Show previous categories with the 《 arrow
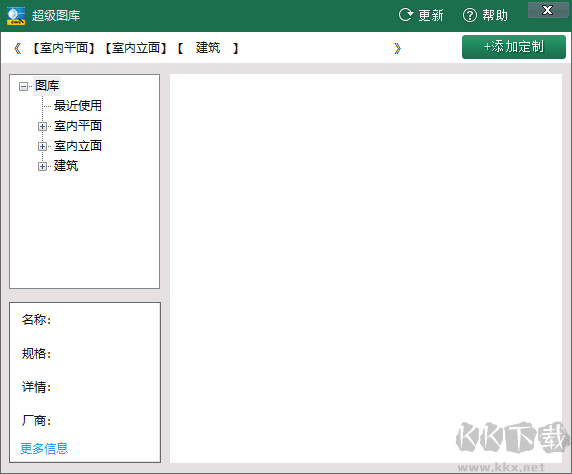 (x=17, y=48)
